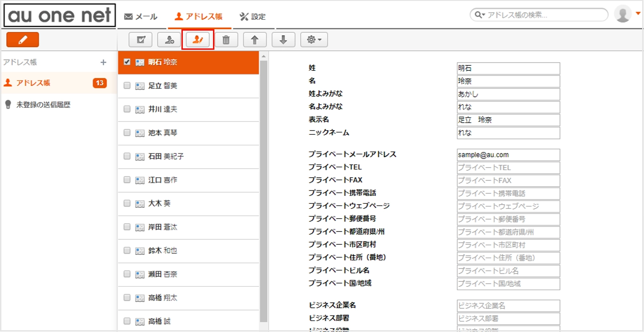Click the au one net logo

[59, 16]
